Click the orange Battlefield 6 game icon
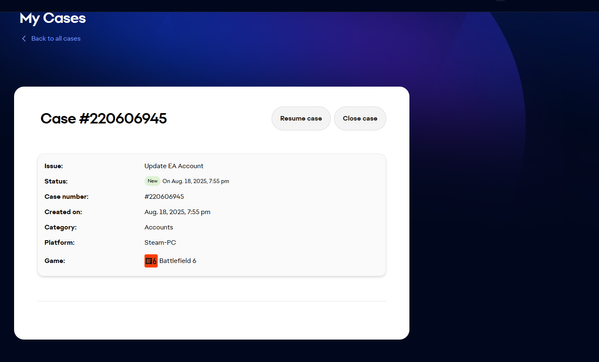Image resolution: width=599 pixels, height=362 pixels. pyautogui.click(x=151, y=261)
